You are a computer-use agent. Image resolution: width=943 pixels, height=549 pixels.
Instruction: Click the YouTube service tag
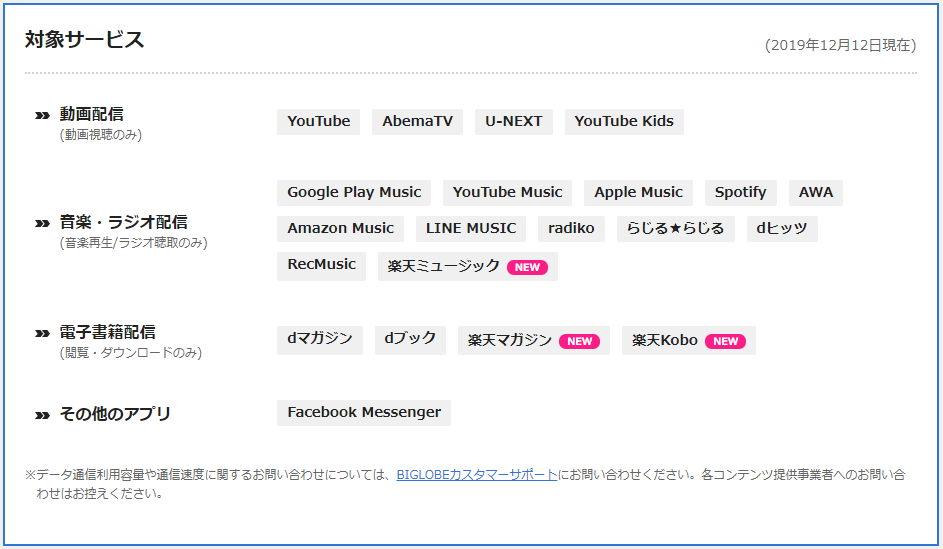coord(318,121)
